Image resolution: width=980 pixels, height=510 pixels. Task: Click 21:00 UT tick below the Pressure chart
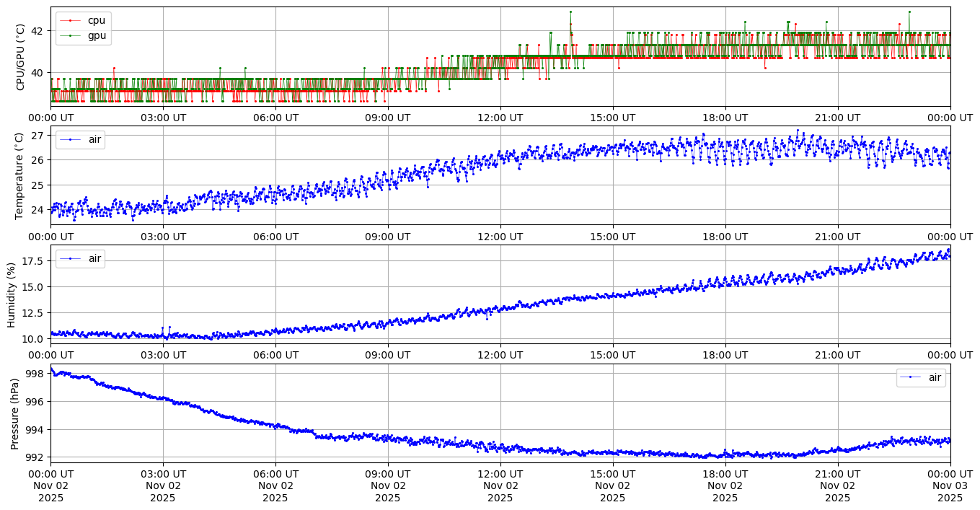click(837, 473)
